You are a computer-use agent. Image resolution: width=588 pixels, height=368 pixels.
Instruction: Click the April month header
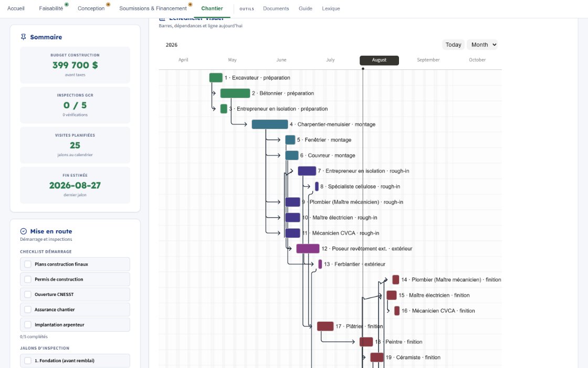[x=183, y=60]
